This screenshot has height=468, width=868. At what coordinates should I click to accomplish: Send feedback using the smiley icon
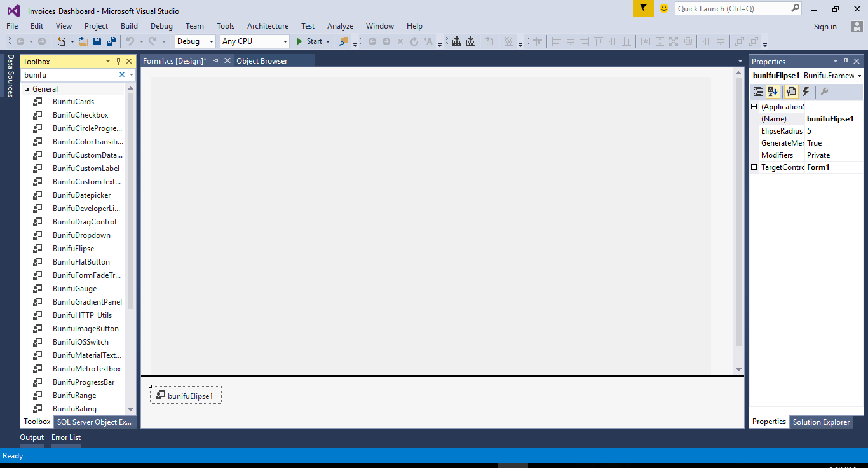point(664,8)
